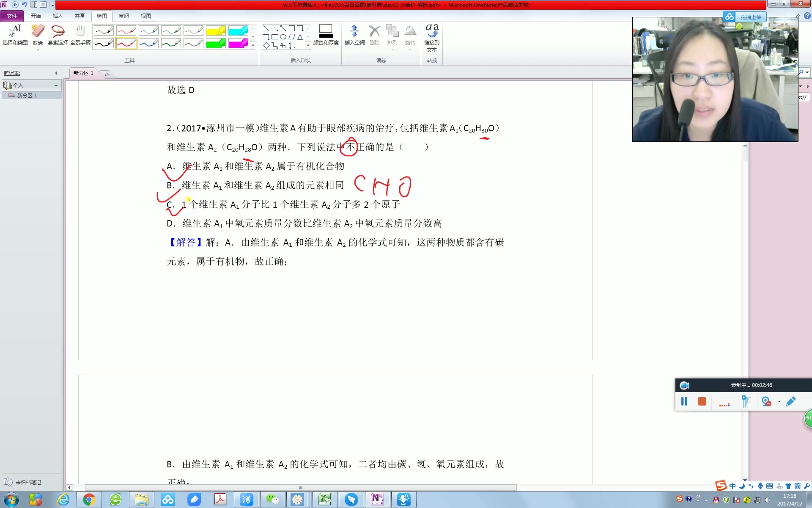Image resolution: width=812 pixels, height=508 pixels.
Task: Select the yellow highlighter pen
Action: [216, 30]
